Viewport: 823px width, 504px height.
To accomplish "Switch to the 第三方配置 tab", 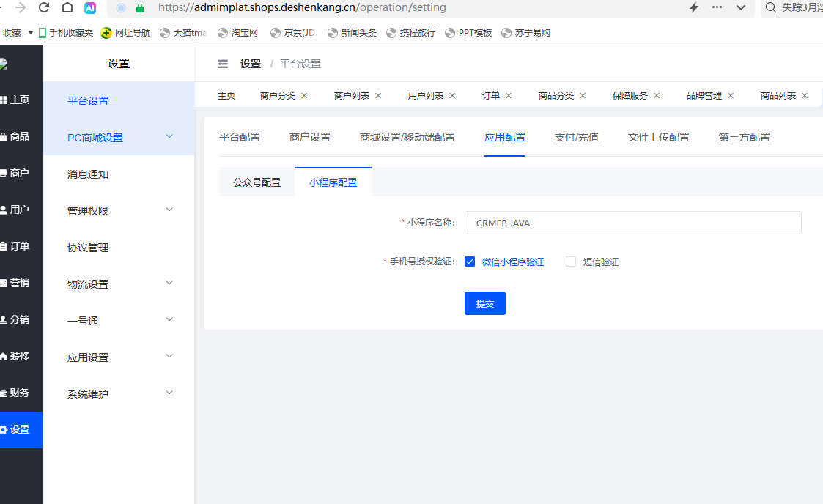I will (x=744, y=138).
